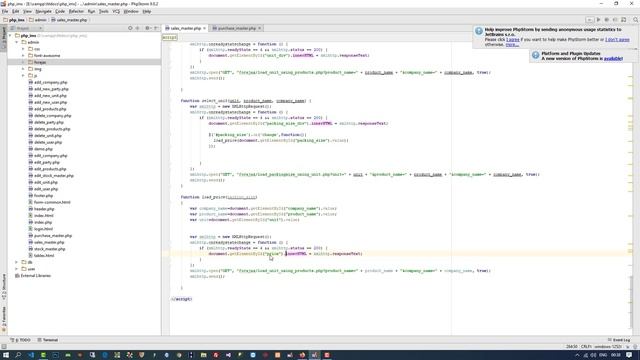Expand the img folder

pyautogui.click(x=23, y=69)
